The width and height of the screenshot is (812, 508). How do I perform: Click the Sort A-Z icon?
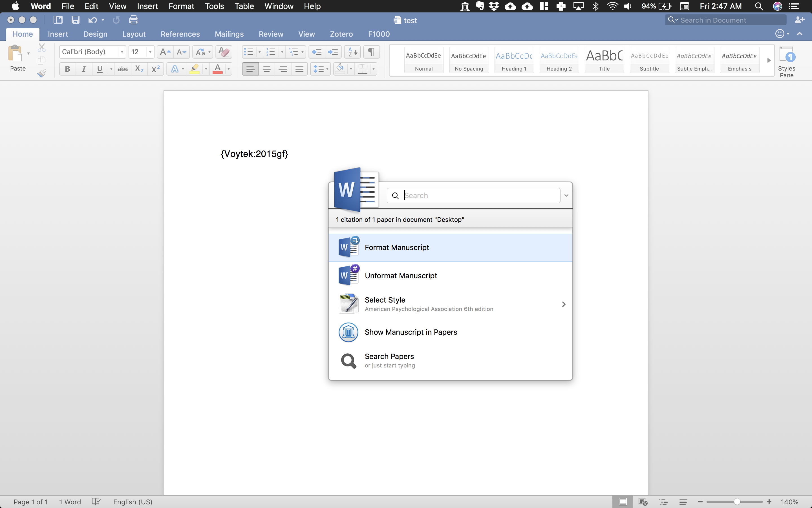tap(352, 52)
